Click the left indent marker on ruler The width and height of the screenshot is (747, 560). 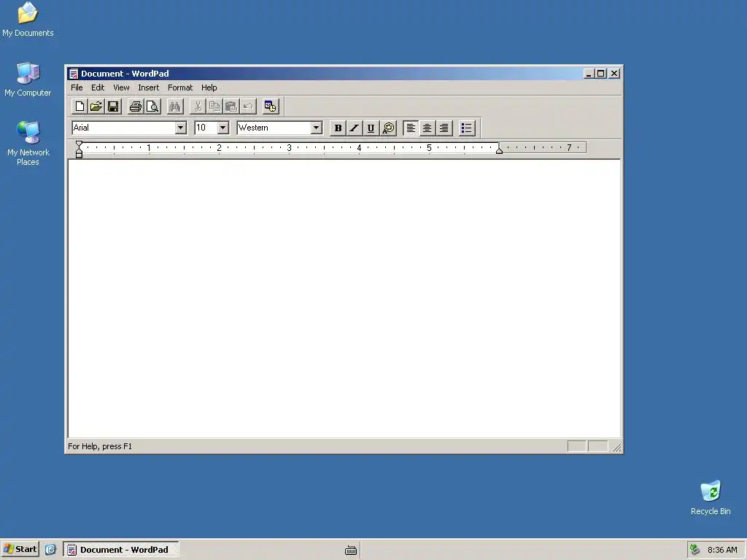click(x=79, y=149)
